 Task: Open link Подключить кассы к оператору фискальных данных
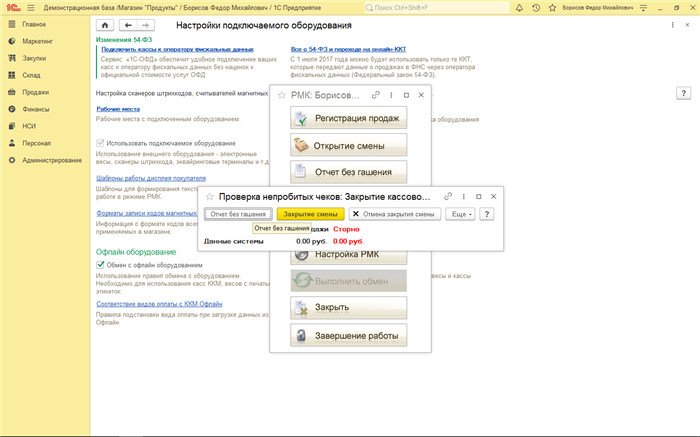tap(177, 49)
